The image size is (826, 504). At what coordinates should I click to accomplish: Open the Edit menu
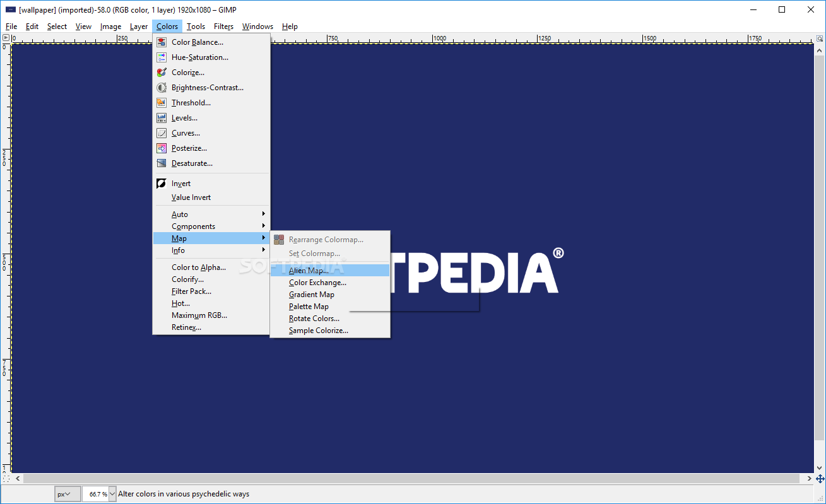click(x=32, y=26)
